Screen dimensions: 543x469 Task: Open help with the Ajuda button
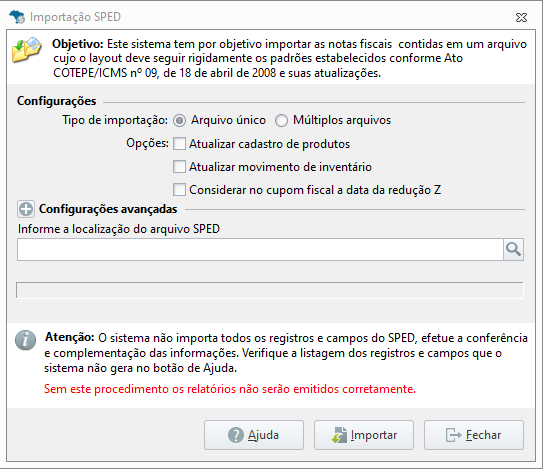click(x=254, y=435)
